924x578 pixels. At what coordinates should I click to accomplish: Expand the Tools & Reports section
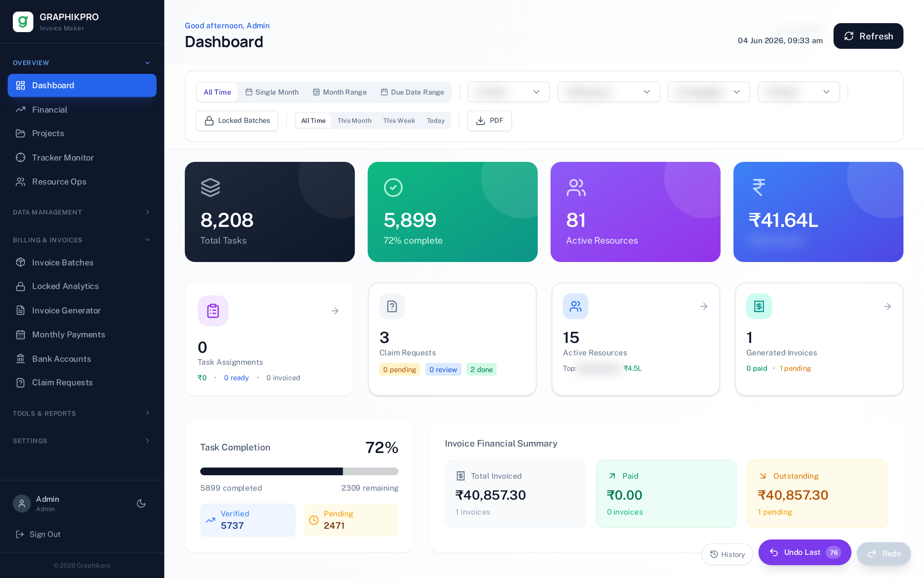tap(82, 414)
